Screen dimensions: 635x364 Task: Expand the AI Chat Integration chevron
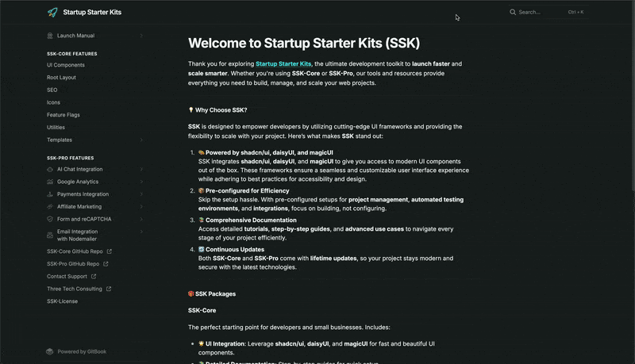141,169
